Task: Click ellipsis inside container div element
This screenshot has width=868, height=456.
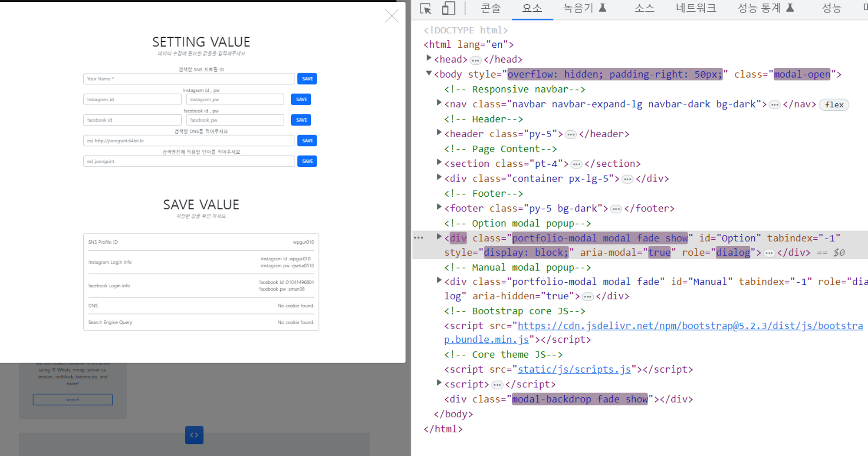Action: pyautogui.click(x=628, y=179)
